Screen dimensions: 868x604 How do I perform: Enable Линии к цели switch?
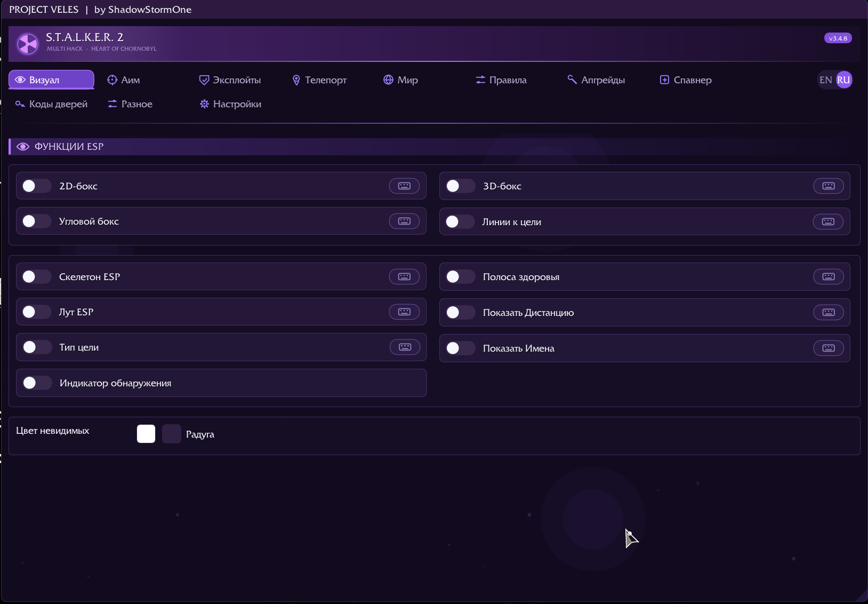tap(460, 221)
